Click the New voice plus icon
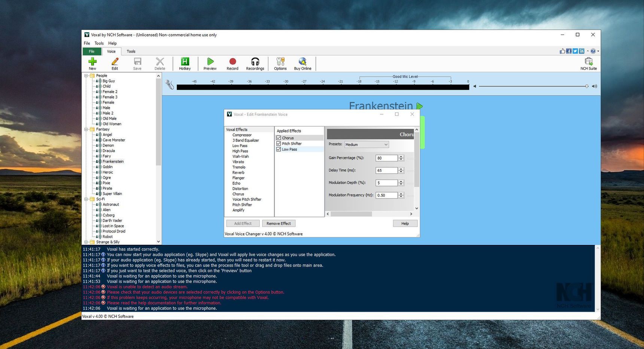This screenshot has height=349, width=644. tap(92, 61)
